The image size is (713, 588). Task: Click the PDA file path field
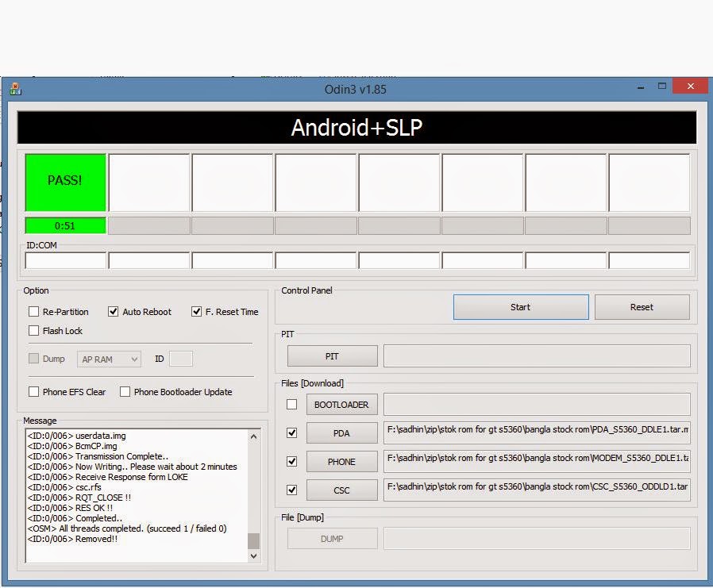coord(537,433)
